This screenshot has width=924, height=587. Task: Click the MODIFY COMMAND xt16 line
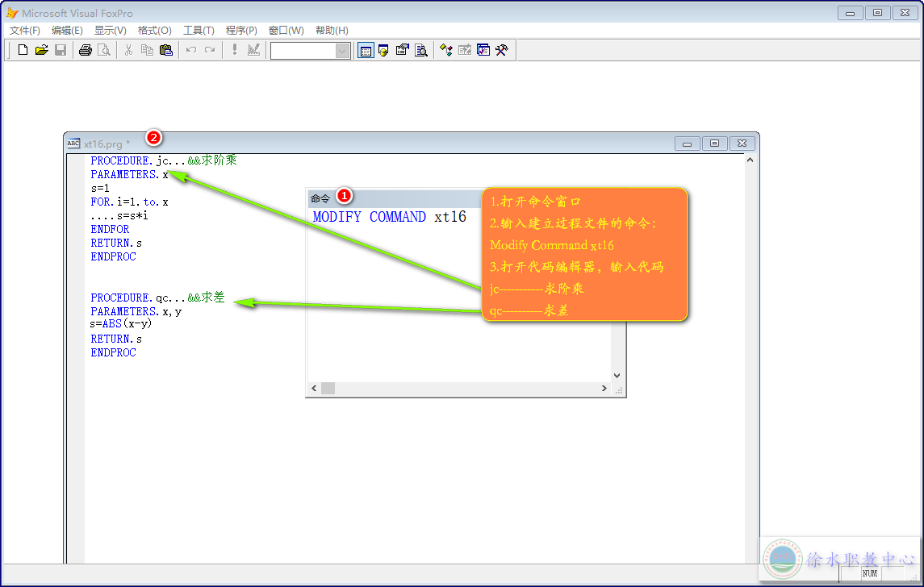point(390,217)
